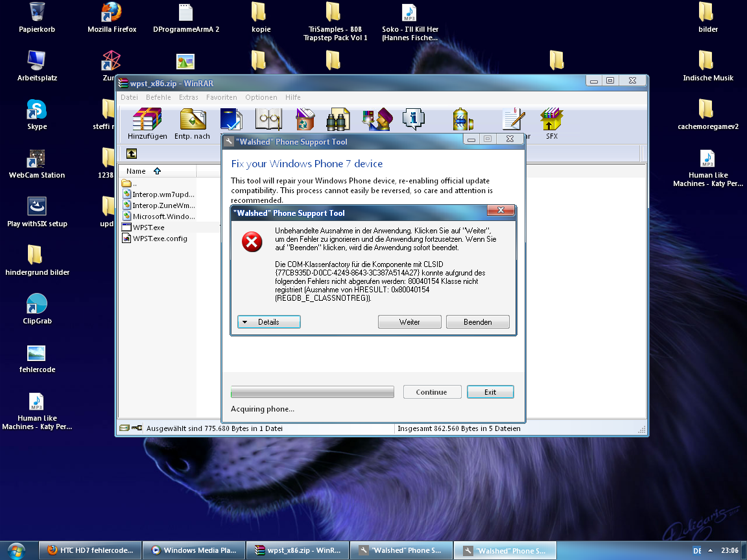This screenshot has height=560, width=747.
Task: Click the 23:06 taskbar clock
Action: tap(730, 550)
